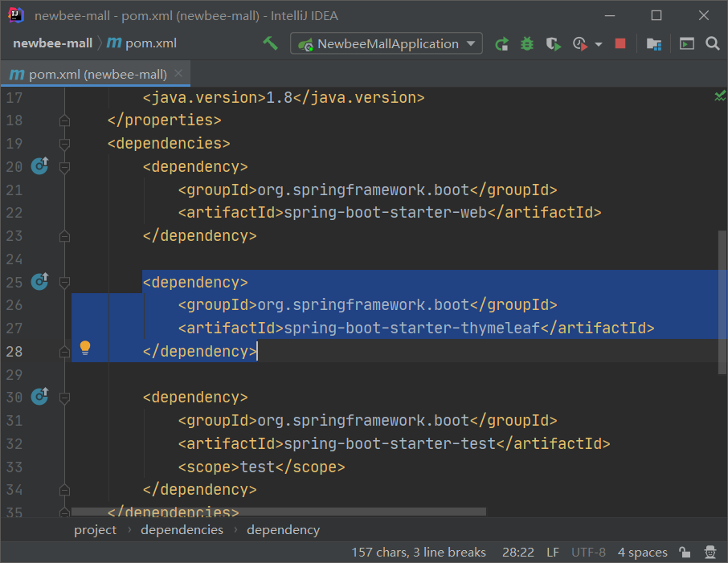Viewport: 728px width, 563px height.
Task: Click the 28:22 line position indicator
Action: (518, 552)
